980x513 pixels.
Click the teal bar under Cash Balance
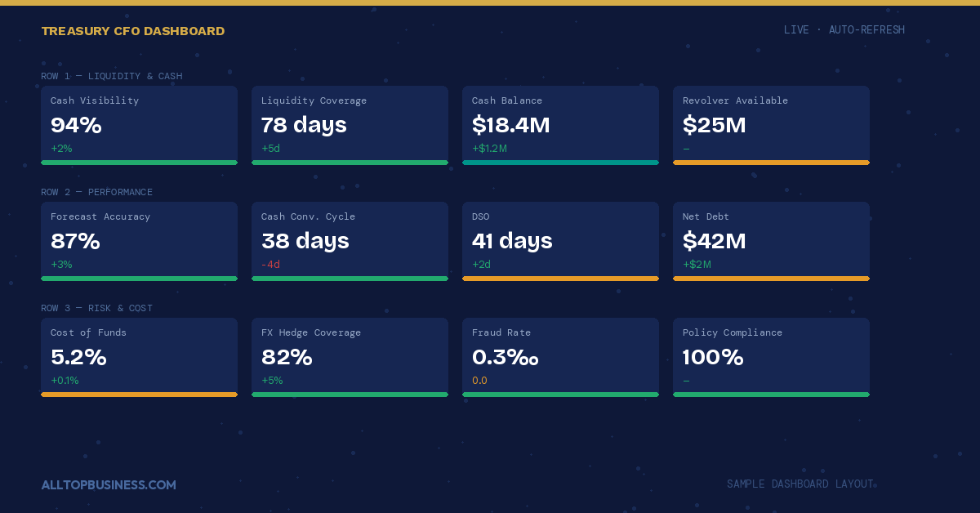point(560,163)
